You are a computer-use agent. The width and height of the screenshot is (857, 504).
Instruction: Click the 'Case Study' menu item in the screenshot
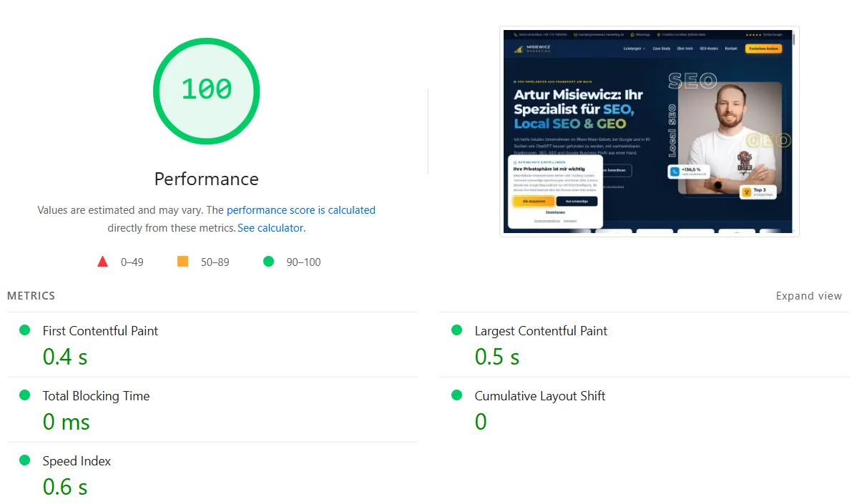[661, 49]
